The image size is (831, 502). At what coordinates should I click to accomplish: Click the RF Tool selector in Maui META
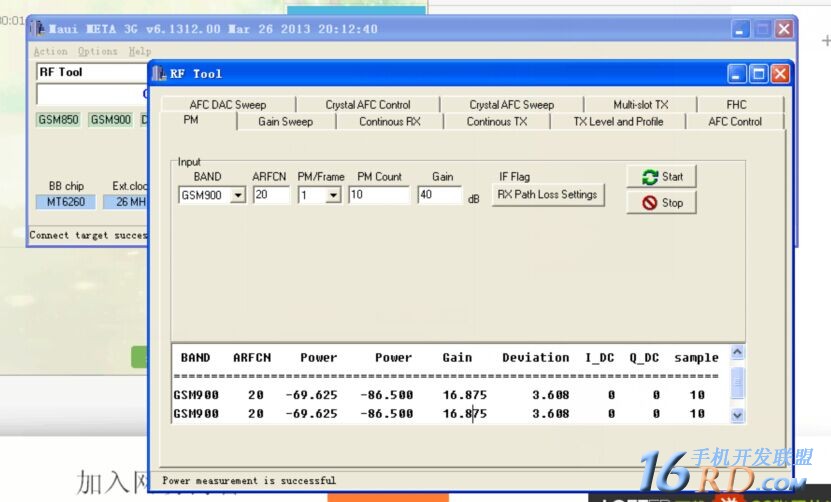[93, 72]
